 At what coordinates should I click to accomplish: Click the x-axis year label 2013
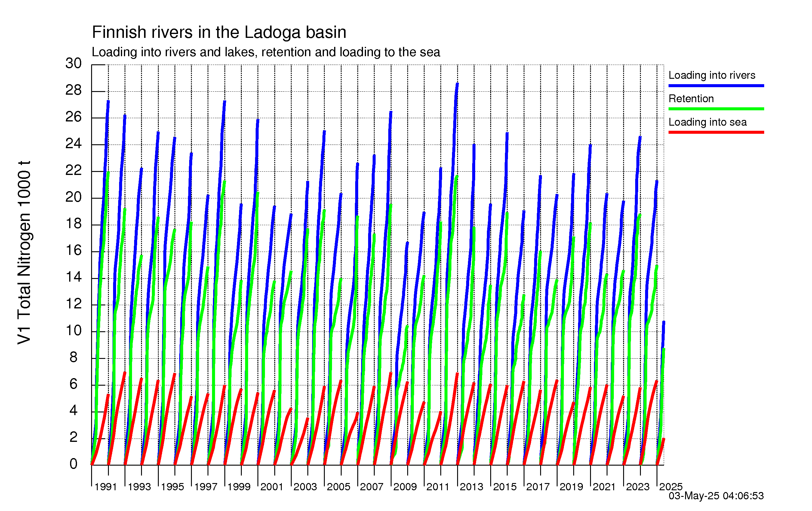472,487
